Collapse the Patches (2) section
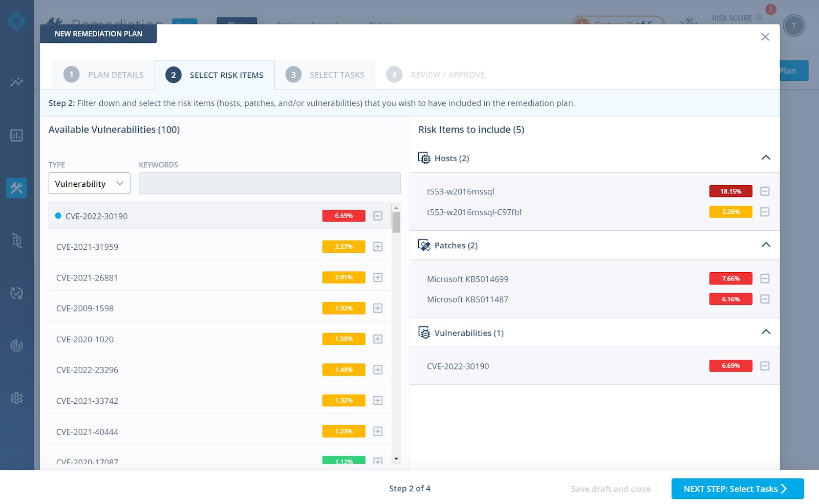The height and width of the screenshot is (504, 819). point(766,245)
